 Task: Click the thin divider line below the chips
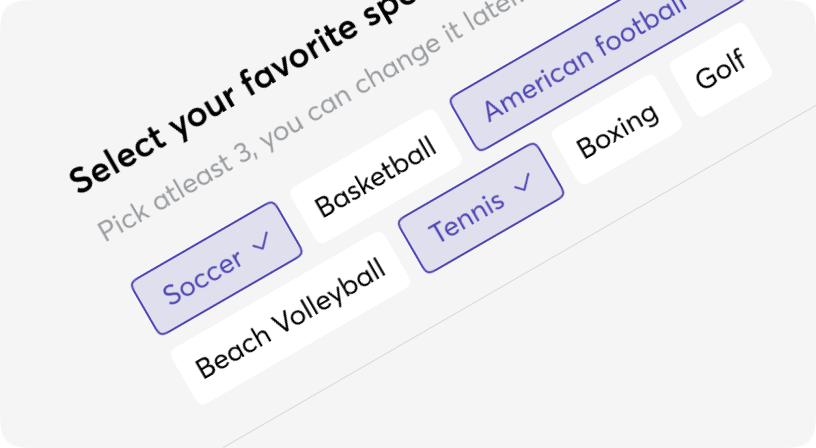(x=520, y=276)
